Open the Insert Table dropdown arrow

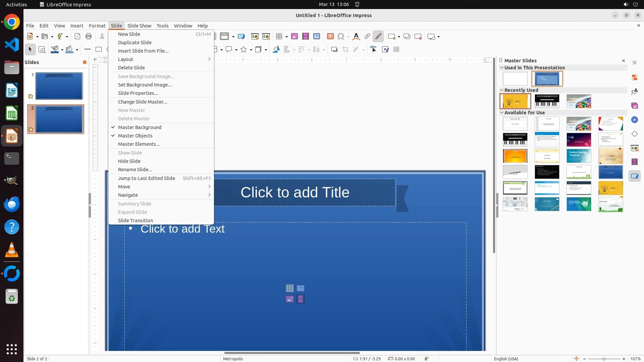click(x=287, y=37)
